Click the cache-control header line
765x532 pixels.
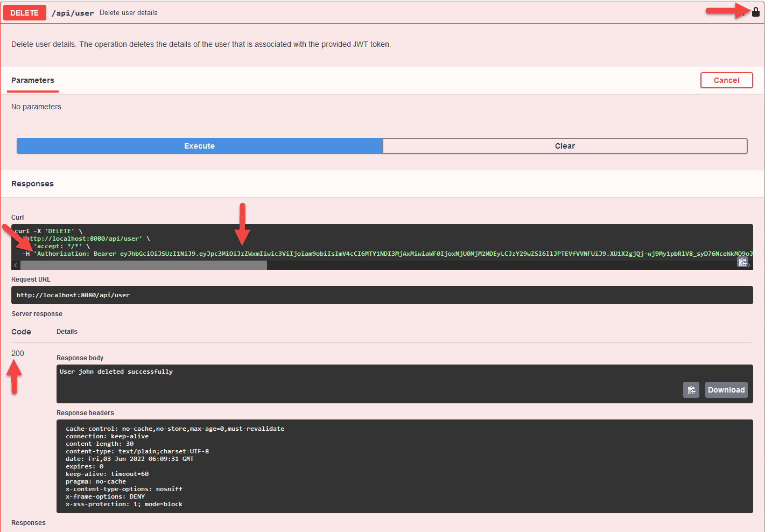point(175,429)
